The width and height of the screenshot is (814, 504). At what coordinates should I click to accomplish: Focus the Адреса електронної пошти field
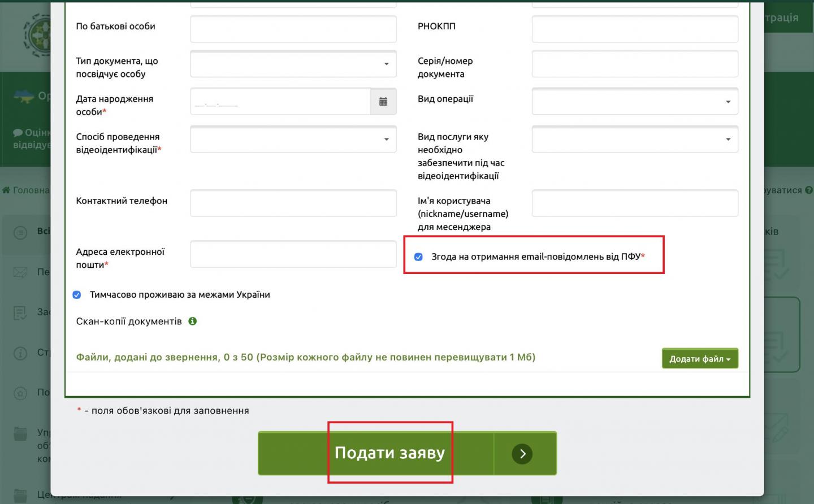[x=293, y=254]
